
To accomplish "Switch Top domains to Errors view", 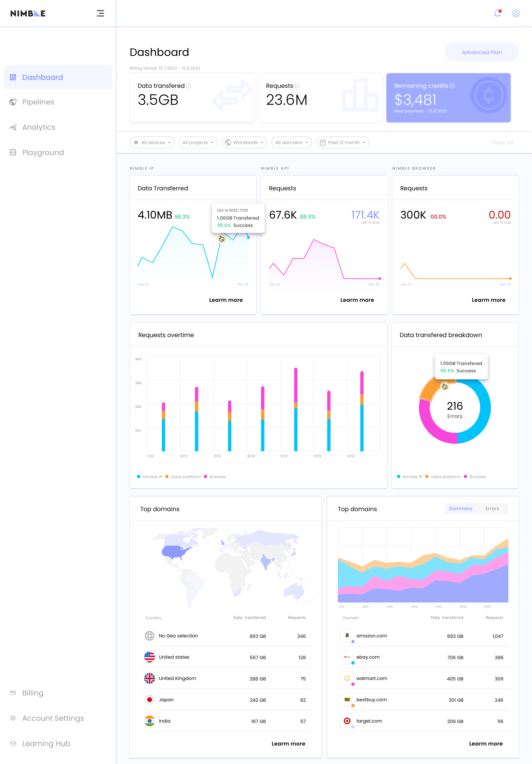I will (x=492, y=508).
